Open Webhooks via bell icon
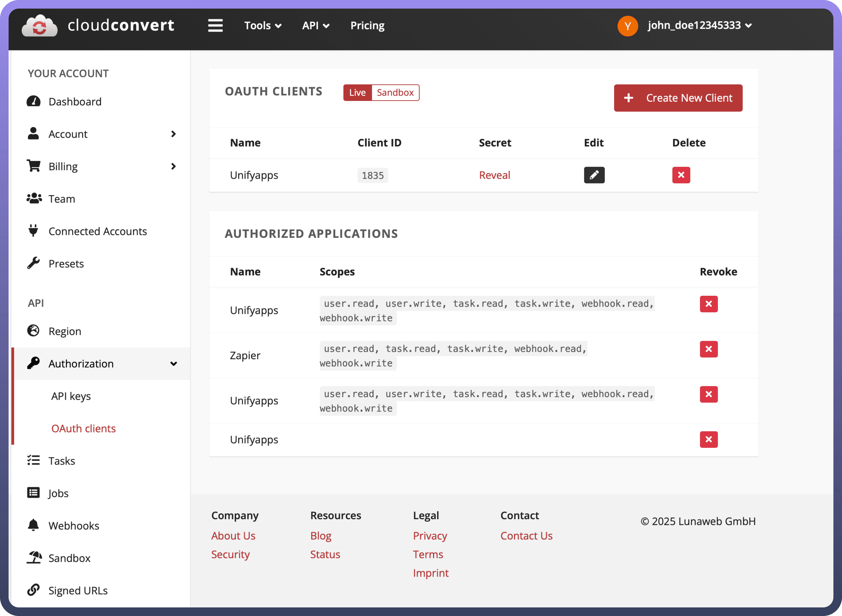Viewport: 842px width, 616px height. pyautogui.click(x=33, y=525)
